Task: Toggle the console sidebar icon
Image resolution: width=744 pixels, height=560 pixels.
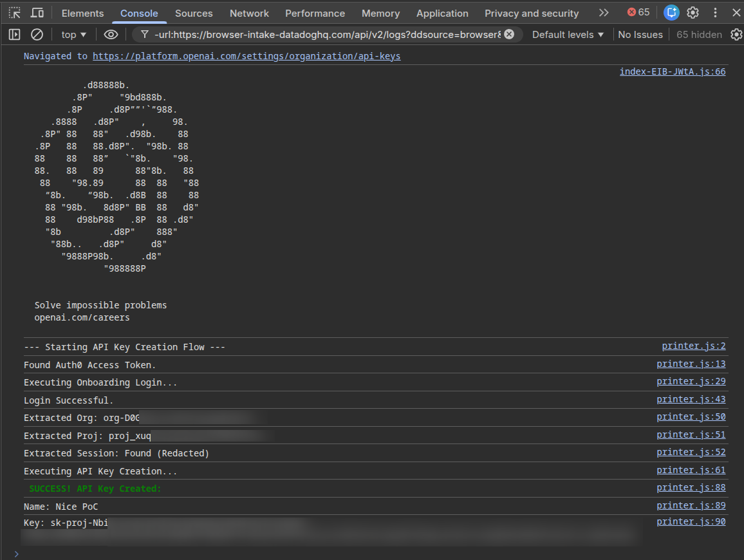Action: [15, 35]
